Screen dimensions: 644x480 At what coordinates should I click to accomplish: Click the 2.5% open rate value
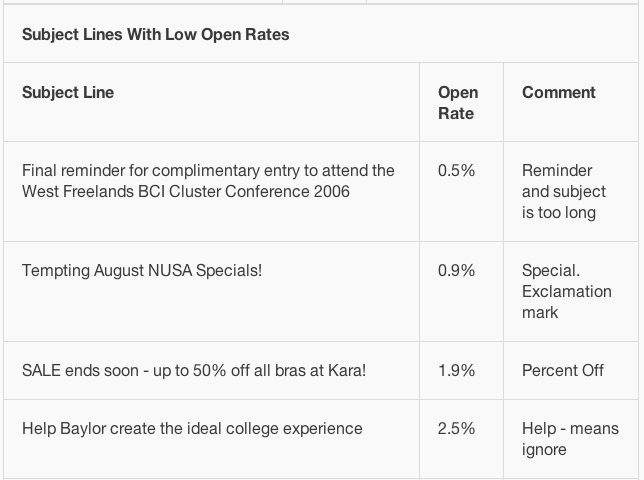[456, 429]
